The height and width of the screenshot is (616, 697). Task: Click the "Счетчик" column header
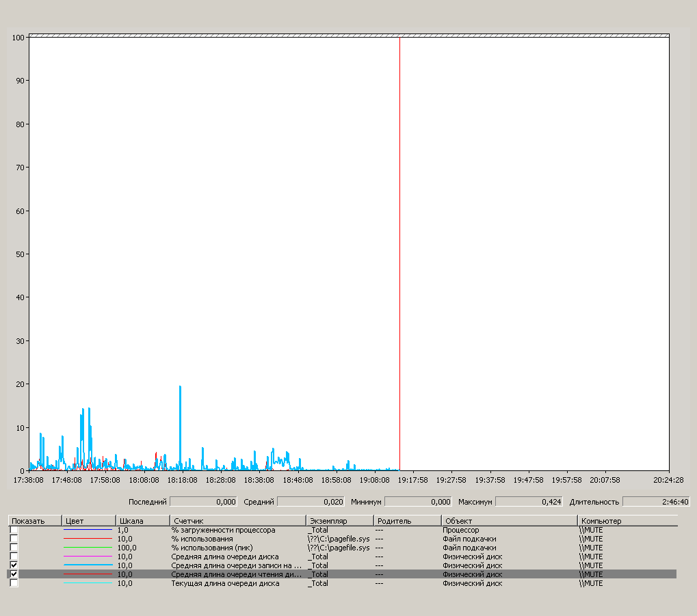(x=237, y=521)
